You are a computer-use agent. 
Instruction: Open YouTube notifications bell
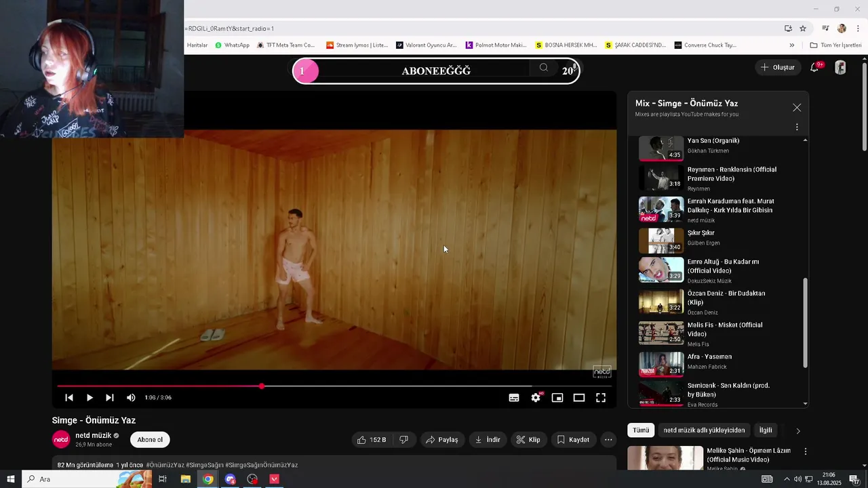click(814, 67)
